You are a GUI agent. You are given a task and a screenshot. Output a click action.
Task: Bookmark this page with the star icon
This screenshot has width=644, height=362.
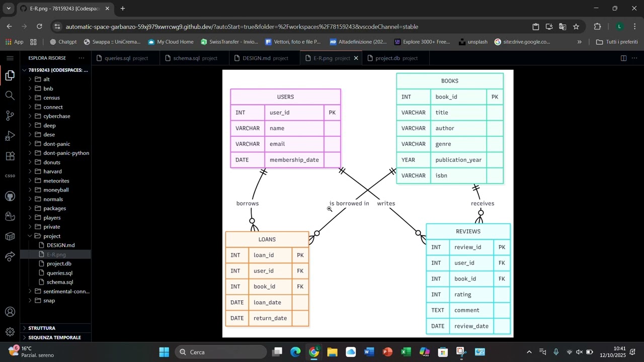pyautogui.click(x=576, y=27)
